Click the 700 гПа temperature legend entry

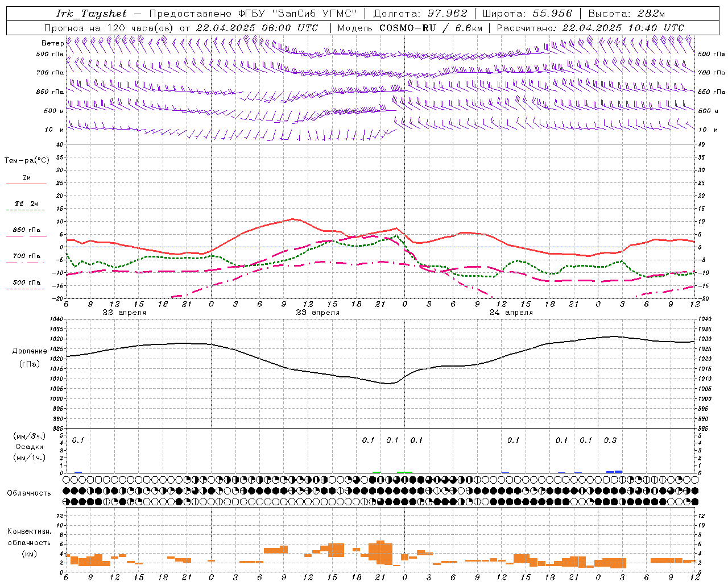[27, 256]
